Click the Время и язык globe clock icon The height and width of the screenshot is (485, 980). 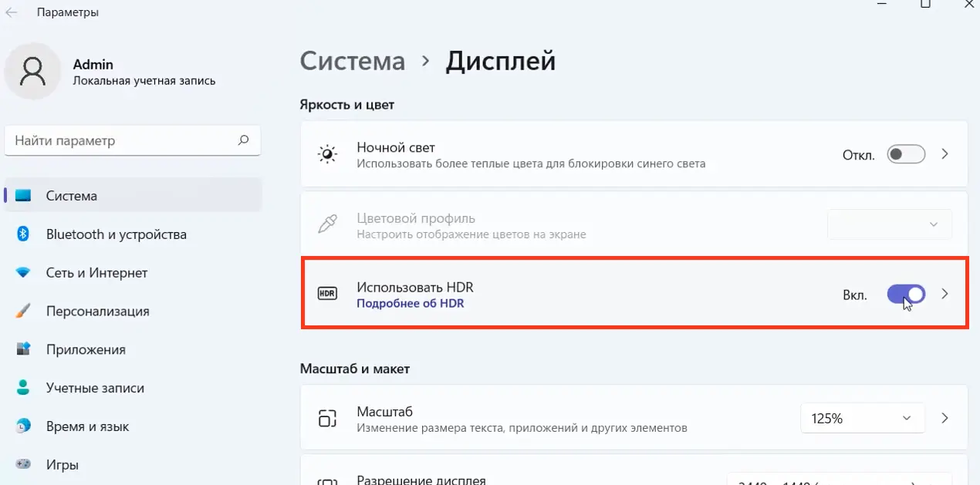23,426
